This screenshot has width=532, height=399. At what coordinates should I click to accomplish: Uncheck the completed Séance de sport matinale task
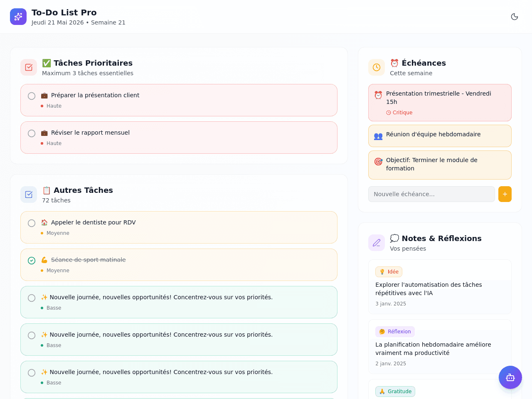click(32, 261)
